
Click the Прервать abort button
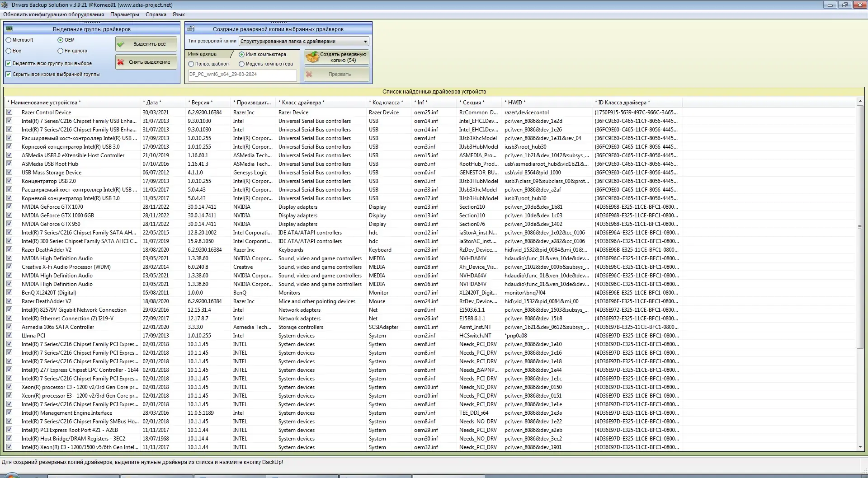[337, 74]
